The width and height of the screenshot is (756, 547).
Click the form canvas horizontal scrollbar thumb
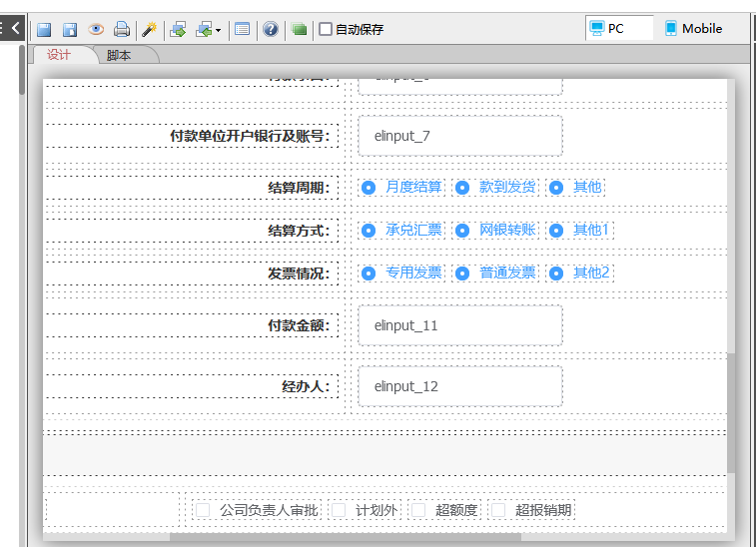click(x=346, y=537)
